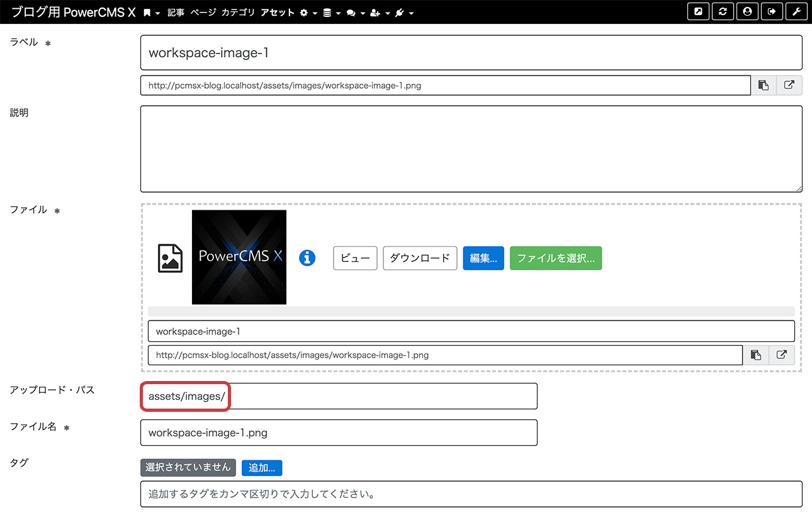Screen dimensions: 812x517
Task: Open the gear settings dropdown menu
Action: click(308, 13)
